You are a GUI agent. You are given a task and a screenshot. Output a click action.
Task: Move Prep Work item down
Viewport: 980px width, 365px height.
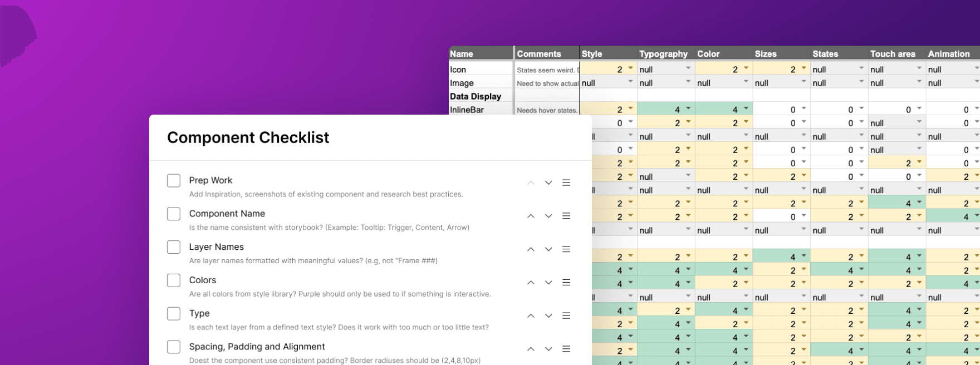(548, 182)
